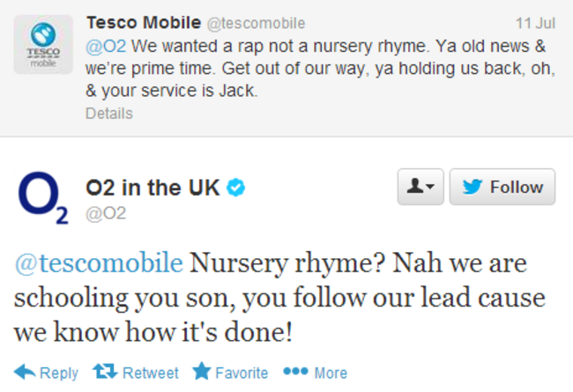
Task: Expand Details under Tesco Mobile tweet
Action: (109, 114)
